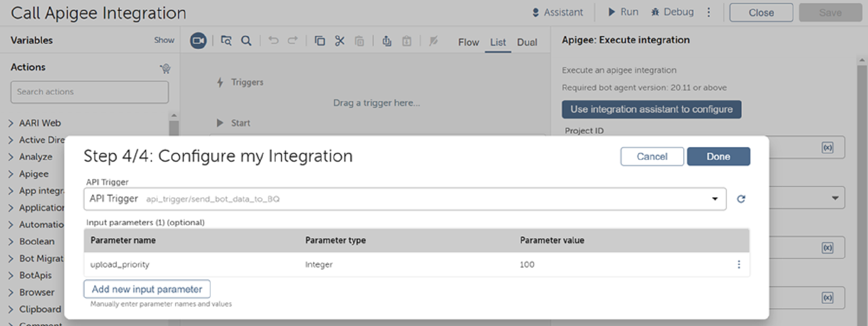Screen dimensions: 868x326
Task: Click the Done button
Action: (x=718, y=157)
